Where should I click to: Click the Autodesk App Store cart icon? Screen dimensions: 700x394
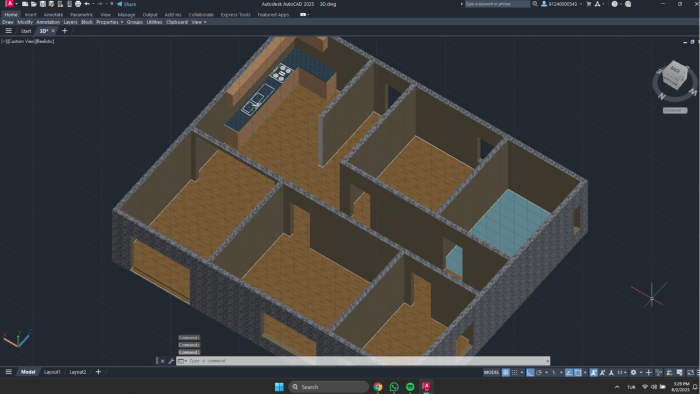(588, 4)
